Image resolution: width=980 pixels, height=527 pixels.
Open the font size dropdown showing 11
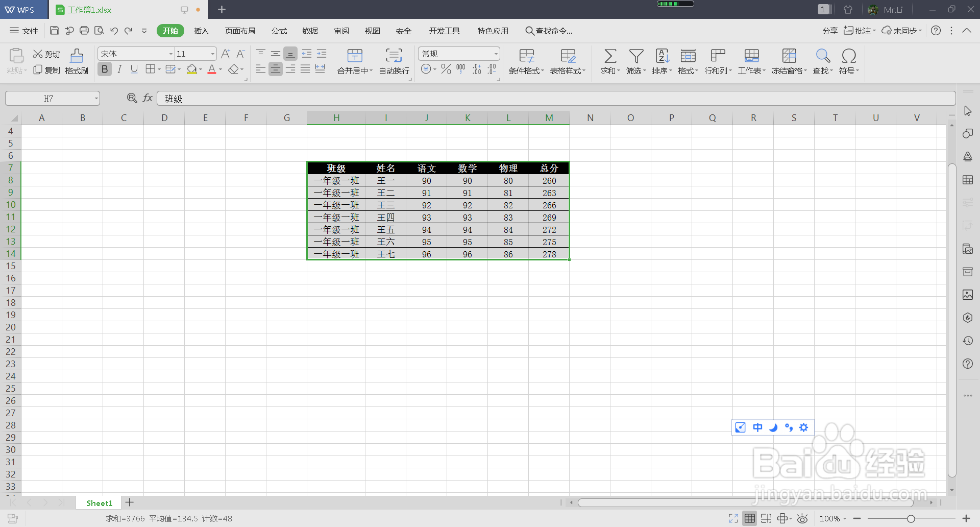[x=213, y=54]
